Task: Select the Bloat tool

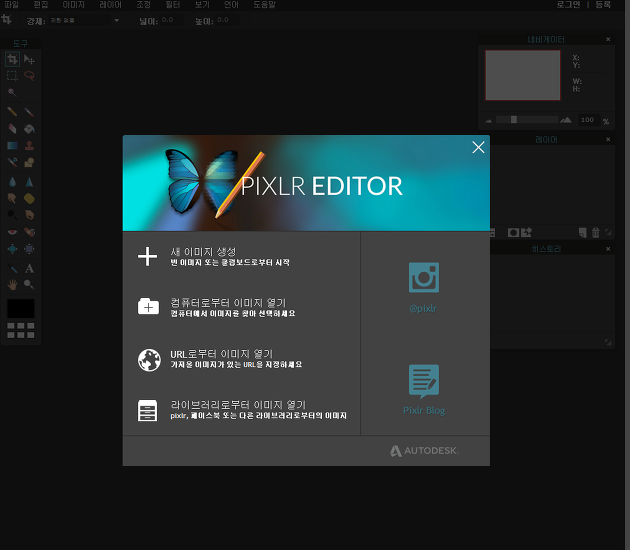Action: point(12,249)
